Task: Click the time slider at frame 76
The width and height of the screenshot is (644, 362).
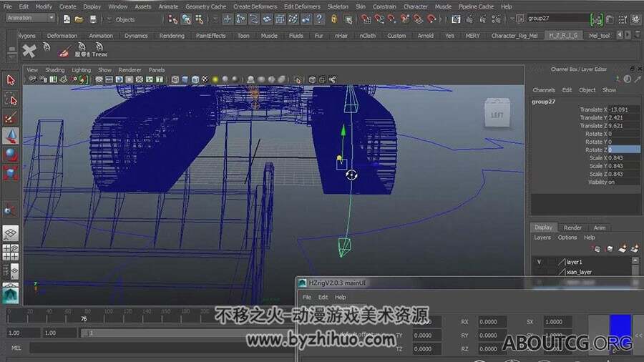Action: pos(84,318)
